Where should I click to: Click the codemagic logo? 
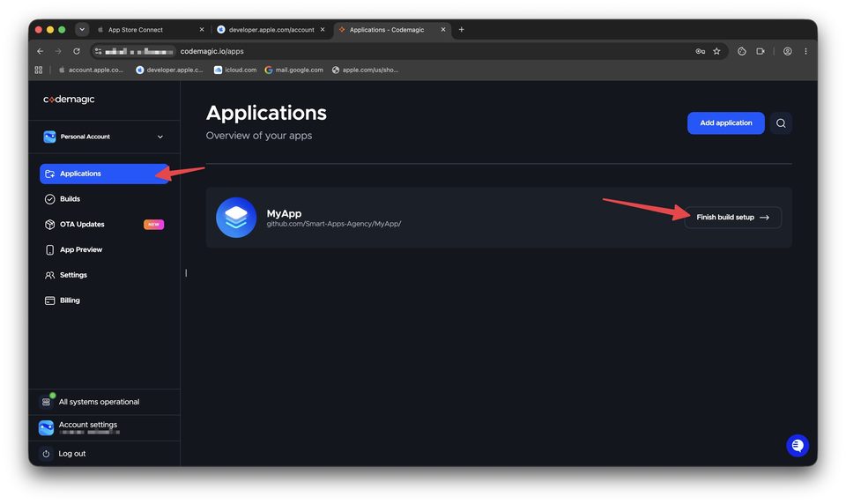69,100
